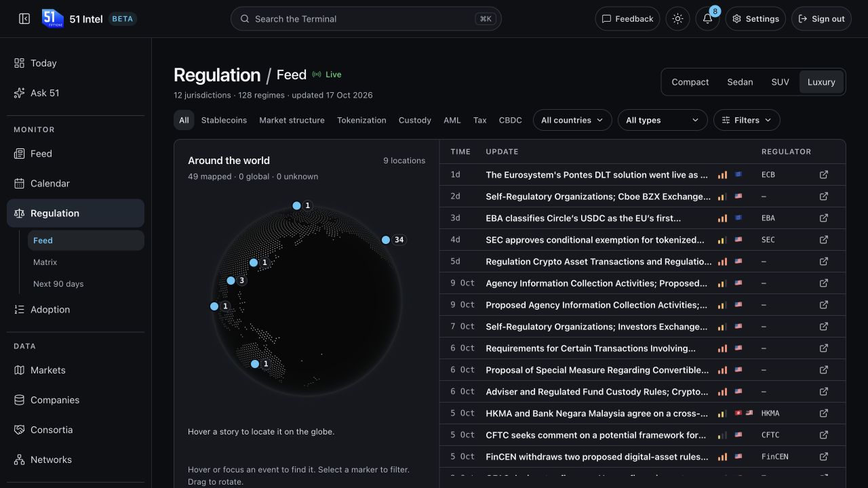Open Companies under Data
Screen dimensions: 868x488
click(75, 401)
